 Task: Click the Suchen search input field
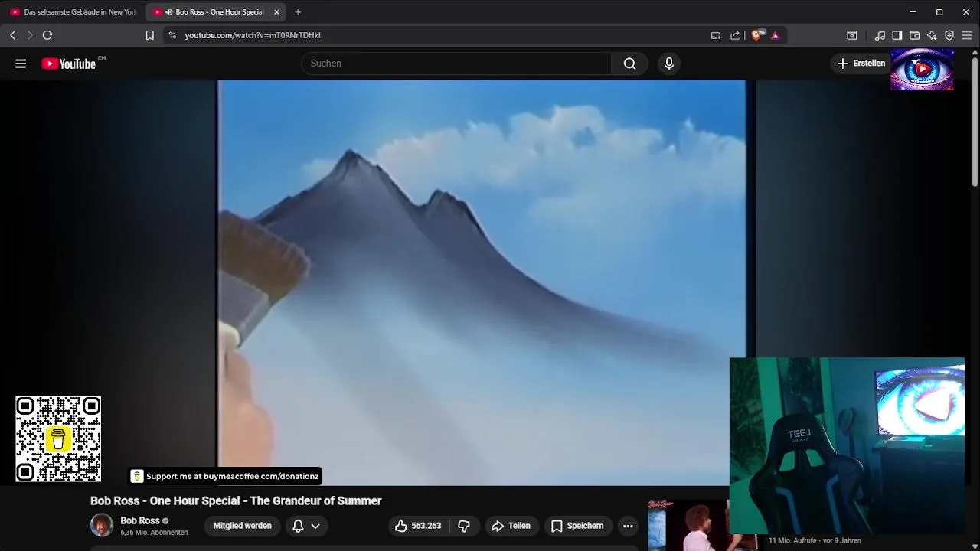click(456, 64)
